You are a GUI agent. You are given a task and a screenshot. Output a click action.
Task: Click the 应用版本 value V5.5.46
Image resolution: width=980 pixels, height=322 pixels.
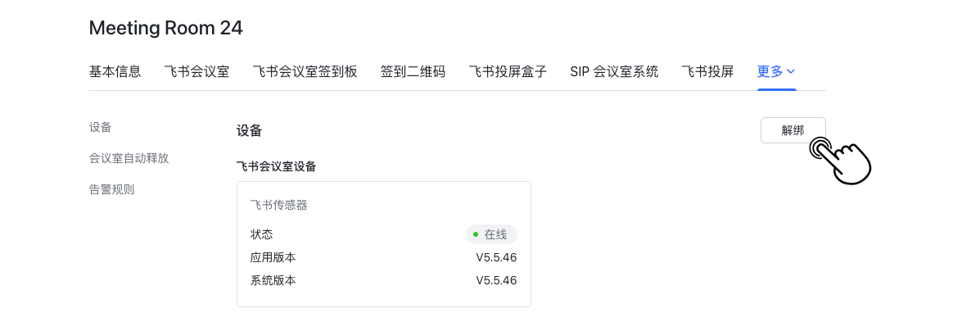[x=496, y=257]
